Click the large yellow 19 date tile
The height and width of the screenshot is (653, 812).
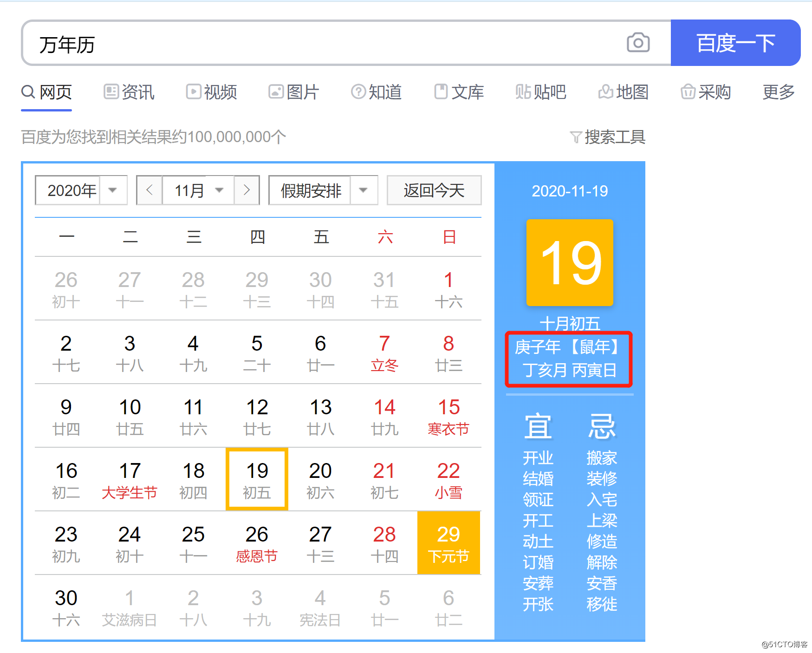coord(570,262)
